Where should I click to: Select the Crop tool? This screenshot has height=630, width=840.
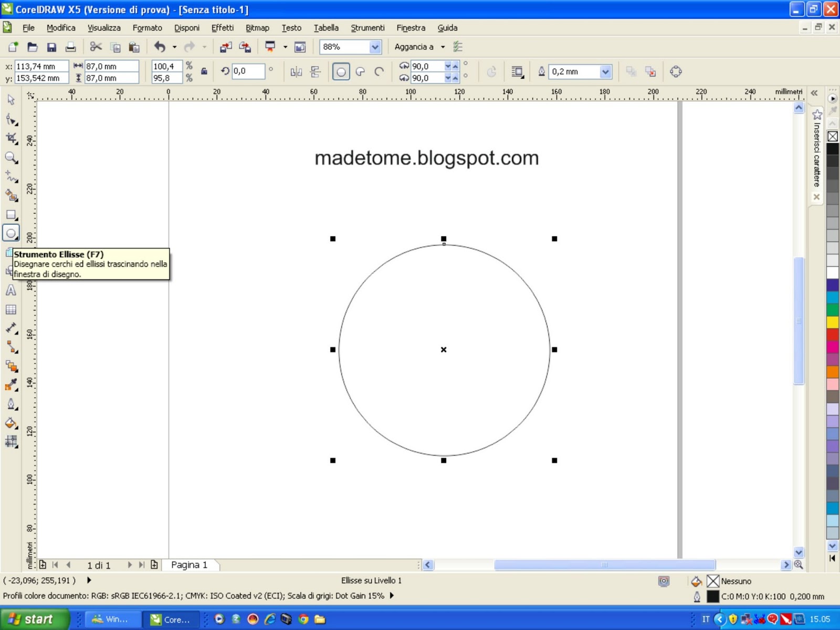click(x=11, y=139)
